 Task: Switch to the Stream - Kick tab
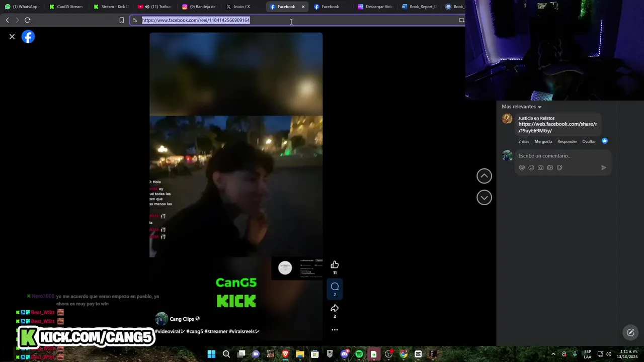coord(111,7)
